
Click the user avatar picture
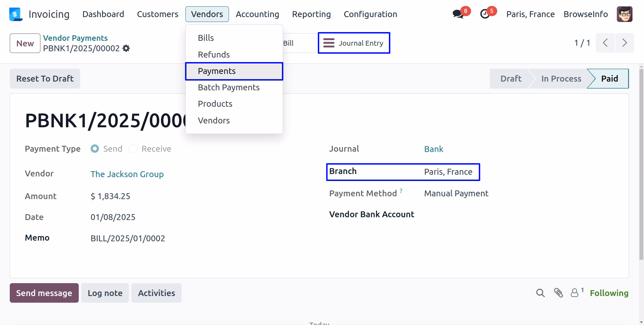pos(624,14)
